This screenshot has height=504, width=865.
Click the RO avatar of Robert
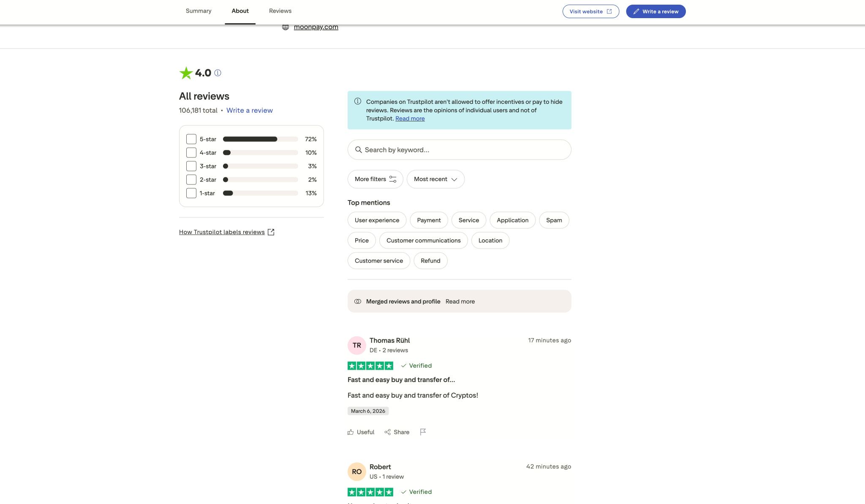(357, 471)
